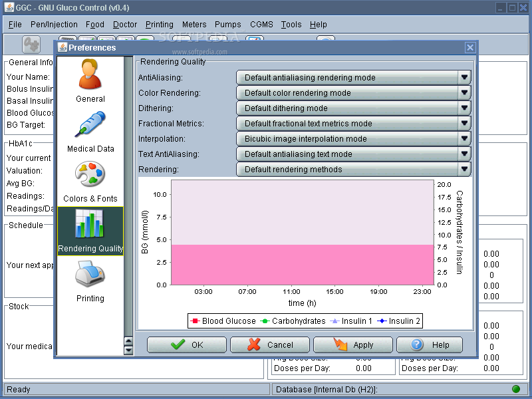532x399 pixels.
Task: Click the sidebar scroll down arrow
Action: 128,350
